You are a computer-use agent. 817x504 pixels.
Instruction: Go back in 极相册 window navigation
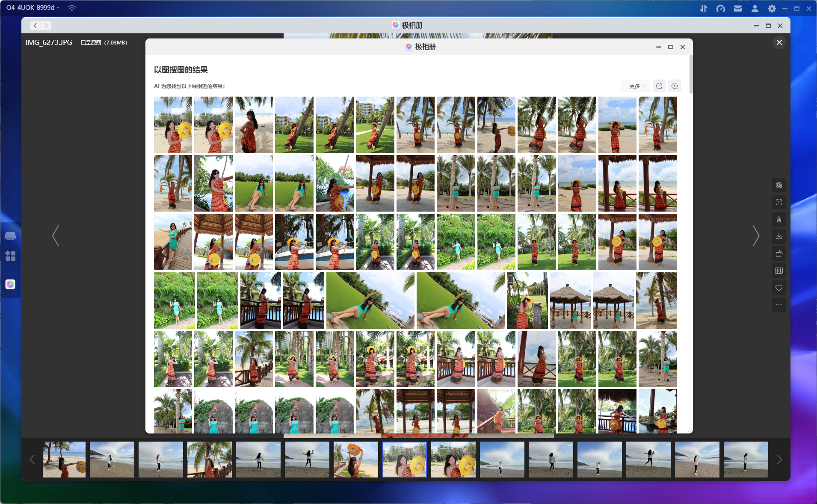coord(36,26)
